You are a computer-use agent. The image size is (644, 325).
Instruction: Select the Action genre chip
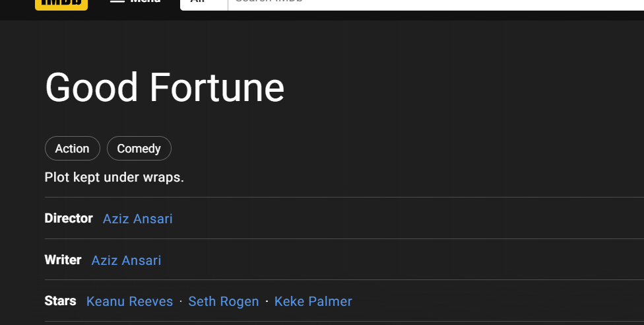(73, 149)
